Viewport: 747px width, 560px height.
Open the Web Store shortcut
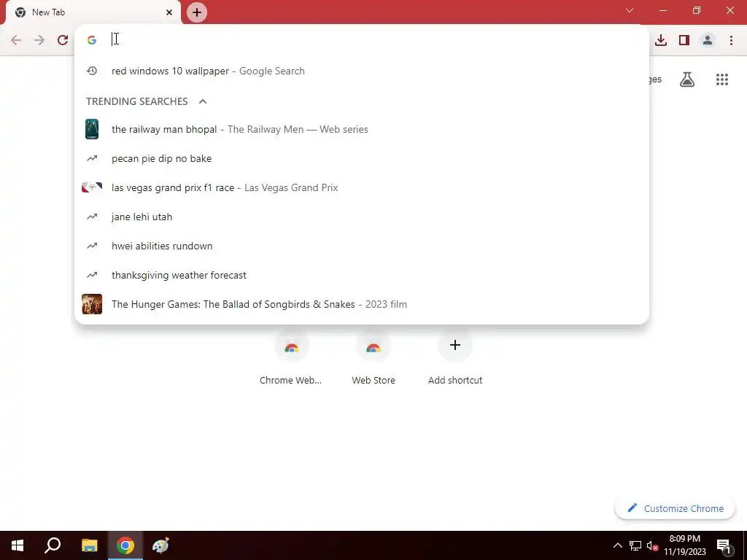(373, 358)
